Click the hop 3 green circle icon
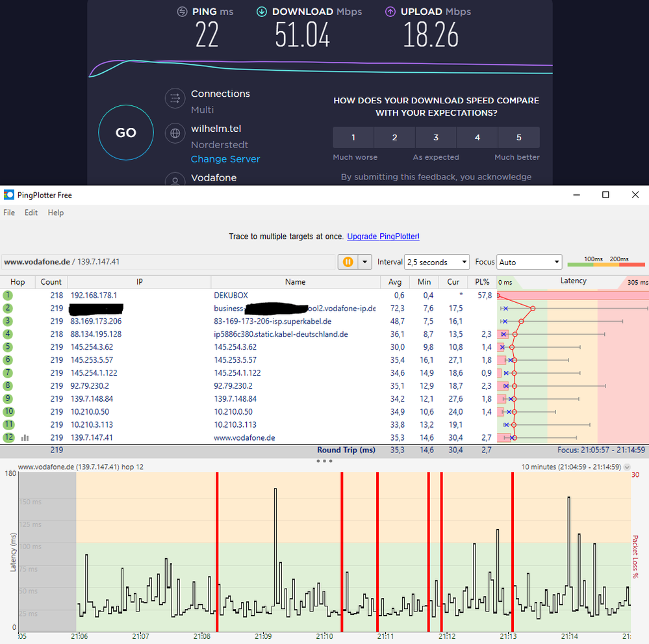This screenshot has width=649, height=644. 8,321
